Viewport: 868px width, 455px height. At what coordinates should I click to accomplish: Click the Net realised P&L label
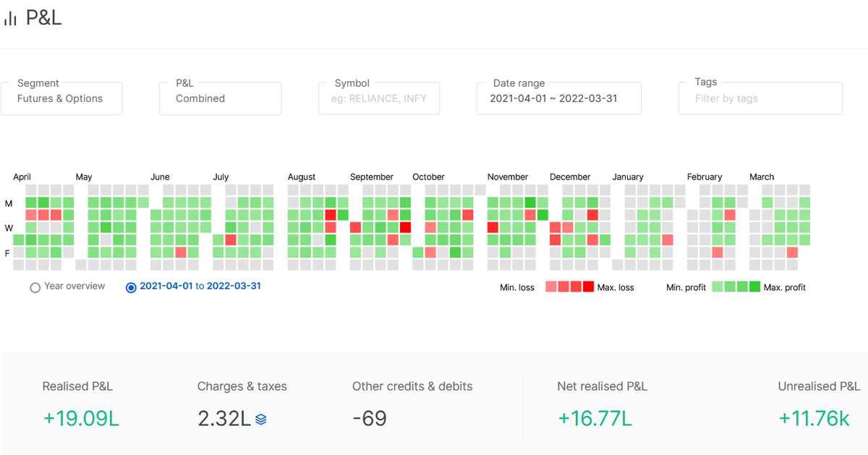[x=603, y=386]
